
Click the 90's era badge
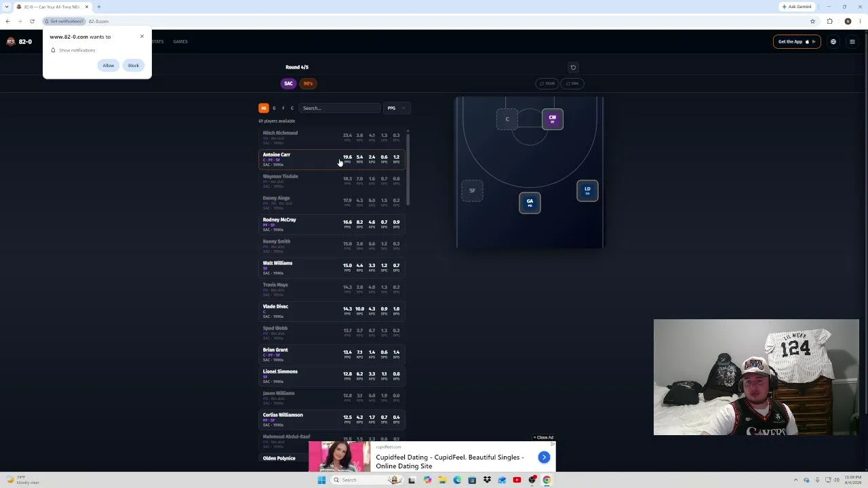tap(308, 83)
